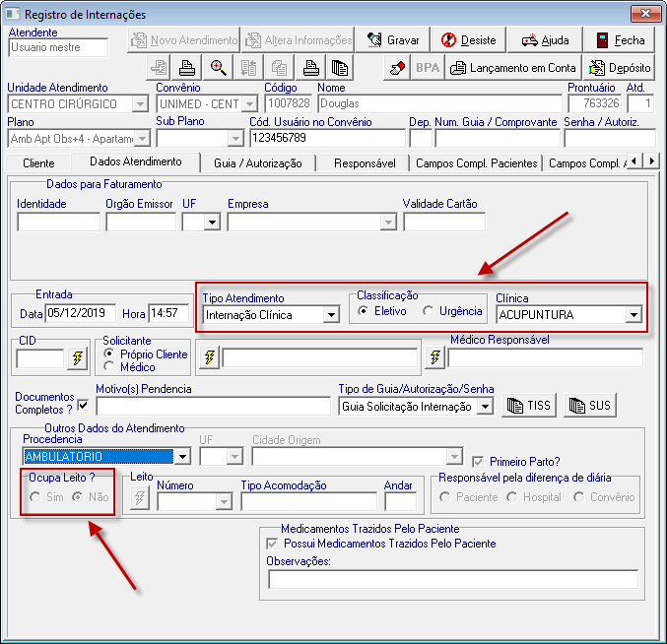Viewport: 667px width, 644px height.
Task: Toggle Documentos Completos checkbox
Action: point(84,405)
